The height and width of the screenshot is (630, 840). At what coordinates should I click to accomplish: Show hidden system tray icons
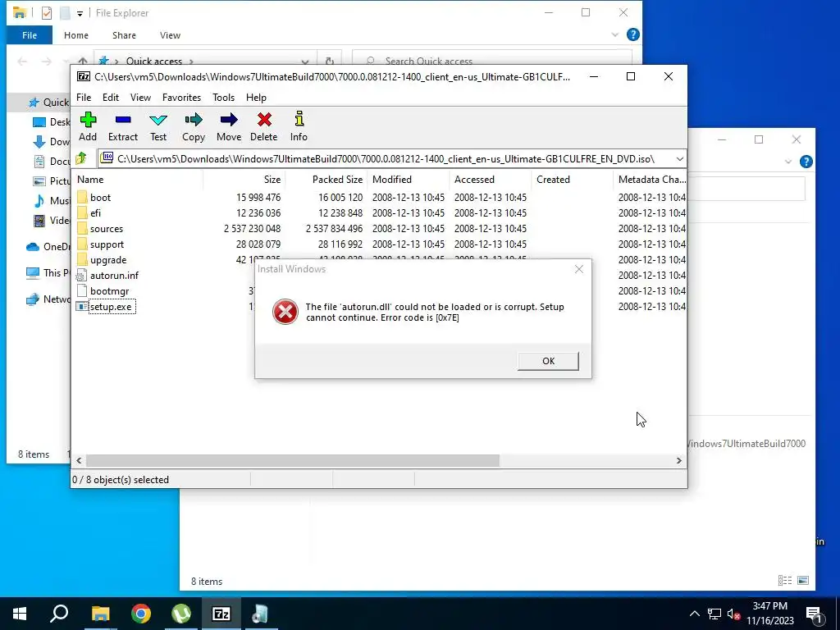tap(694, 614)
